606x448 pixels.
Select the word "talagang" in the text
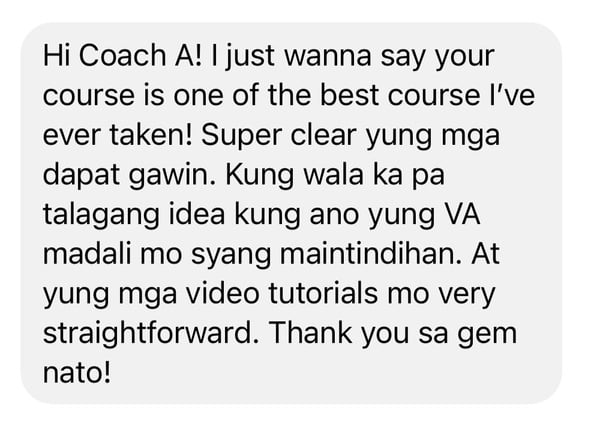coord(101,216)
